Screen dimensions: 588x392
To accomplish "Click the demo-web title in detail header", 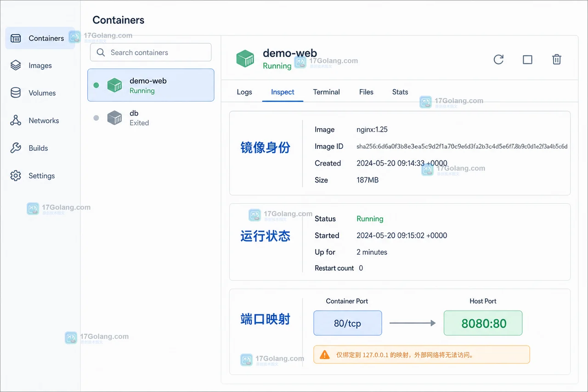I will pos(290,53).
